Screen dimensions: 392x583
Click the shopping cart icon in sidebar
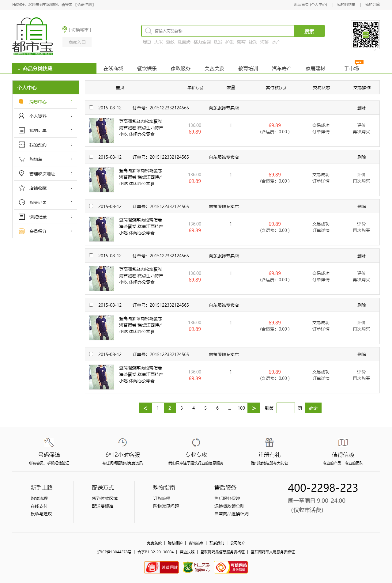(21, 159)
